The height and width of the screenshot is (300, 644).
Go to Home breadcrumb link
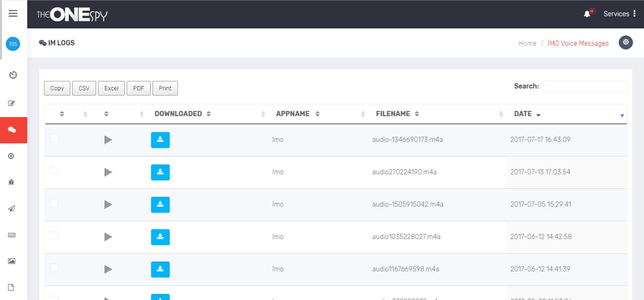click(527, 43)
